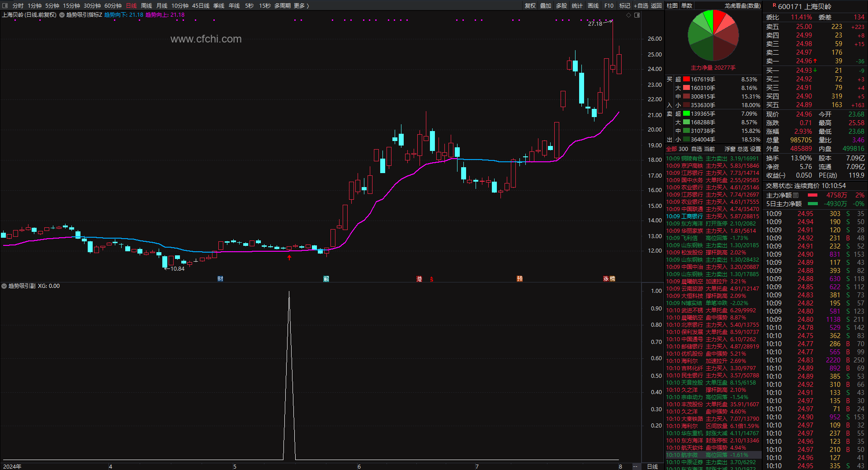Open the 港 event marker on timeline
Viewport: 868px width, 470px height.
(419, 279)
